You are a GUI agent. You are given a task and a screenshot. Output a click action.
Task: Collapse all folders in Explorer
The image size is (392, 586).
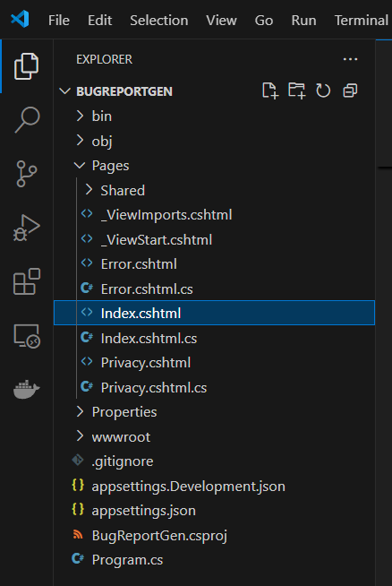pyautogui.click(x=350, y=90)
